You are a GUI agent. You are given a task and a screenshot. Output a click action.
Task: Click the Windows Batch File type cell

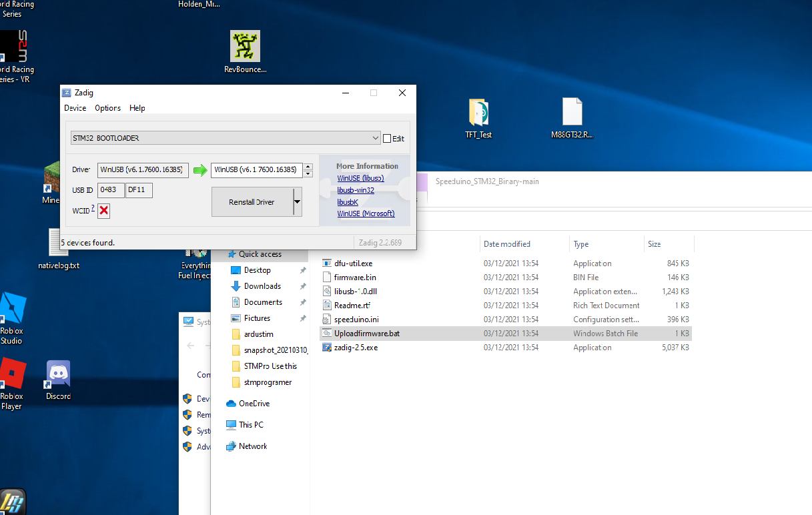(x=606, y=334)
